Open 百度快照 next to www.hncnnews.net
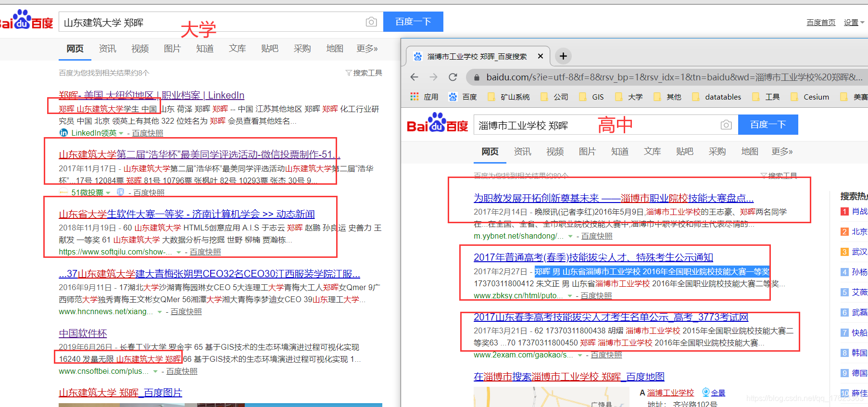Viewport: 868px width, 407px height. coord(186,312)
